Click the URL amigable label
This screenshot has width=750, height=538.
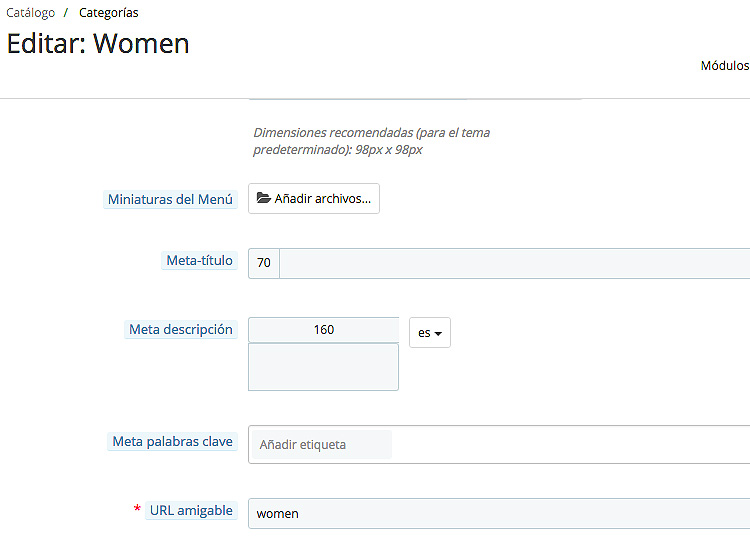(191, 511)
